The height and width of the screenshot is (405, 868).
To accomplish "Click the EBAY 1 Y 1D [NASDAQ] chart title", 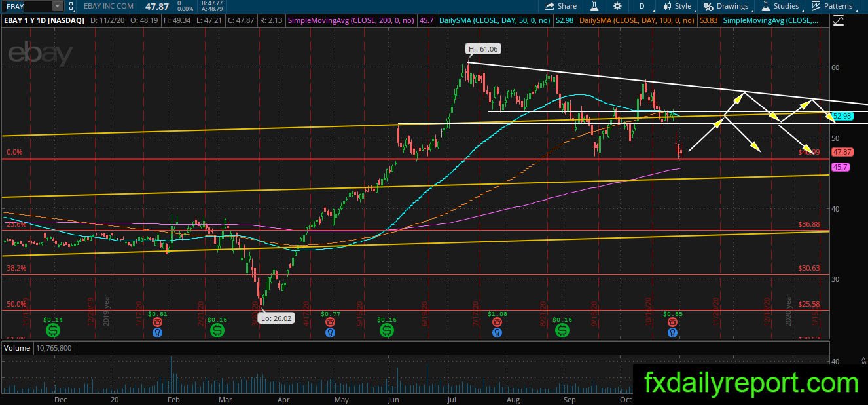I will click(44, 21).
